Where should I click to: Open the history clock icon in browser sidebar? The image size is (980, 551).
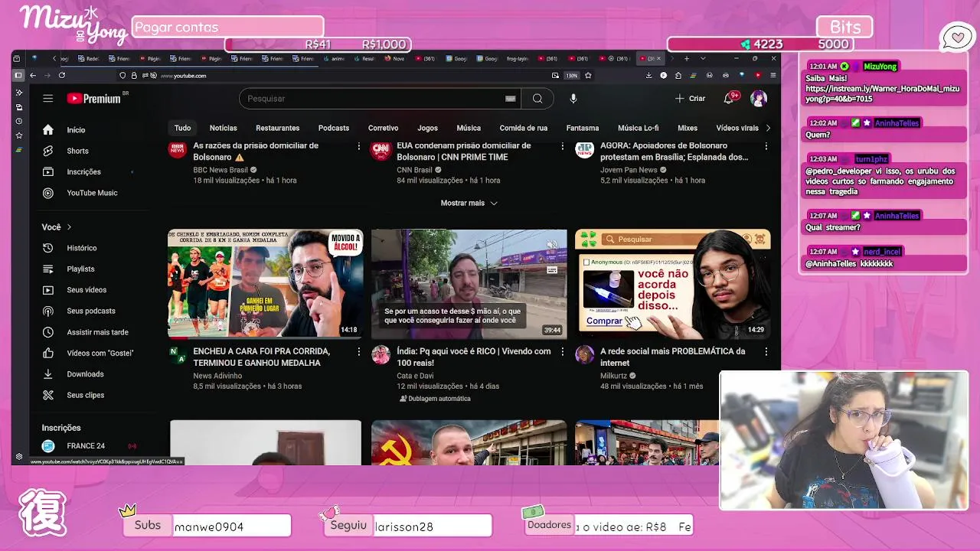[x=19, y=121]
